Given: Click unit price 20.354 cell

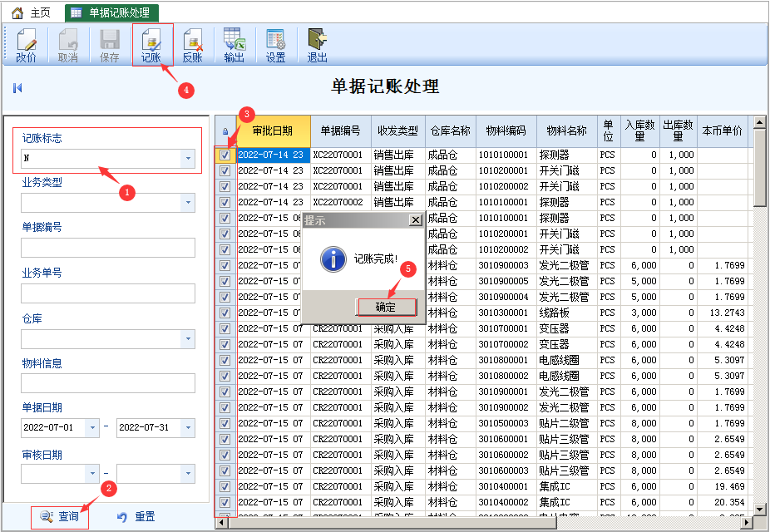Looking at the screenshot, I should pyautogui.click(x=723, y=502).
